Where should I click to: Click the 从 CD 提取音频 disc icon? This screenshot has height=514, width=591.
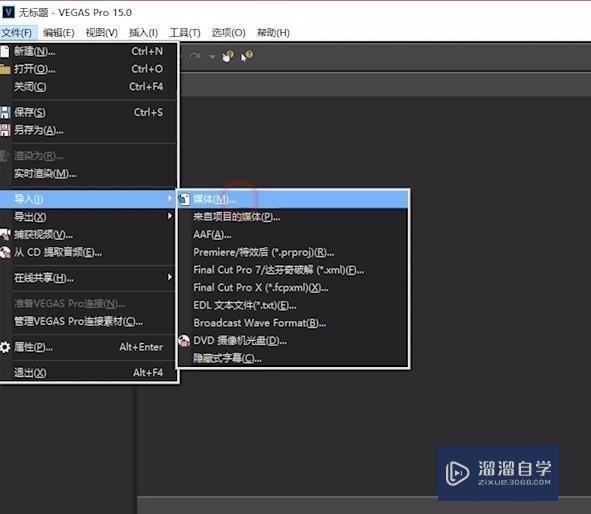[x=5, y=252]
